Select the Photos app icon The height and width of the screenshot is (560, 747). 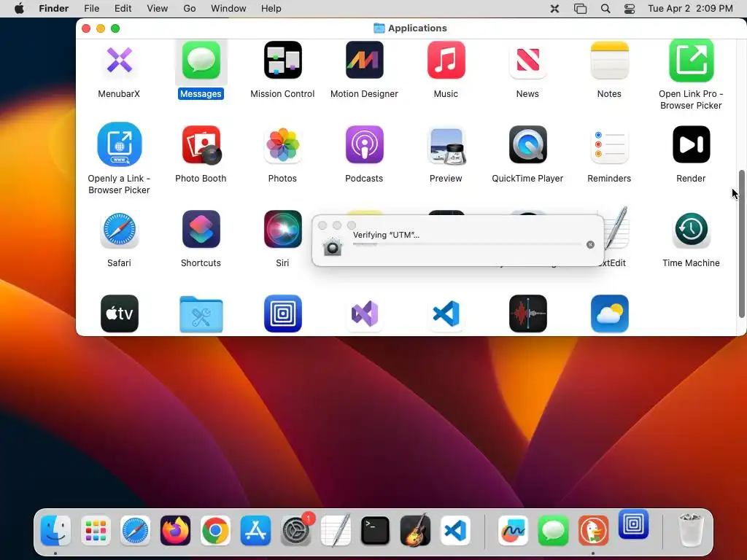(283, 144)
